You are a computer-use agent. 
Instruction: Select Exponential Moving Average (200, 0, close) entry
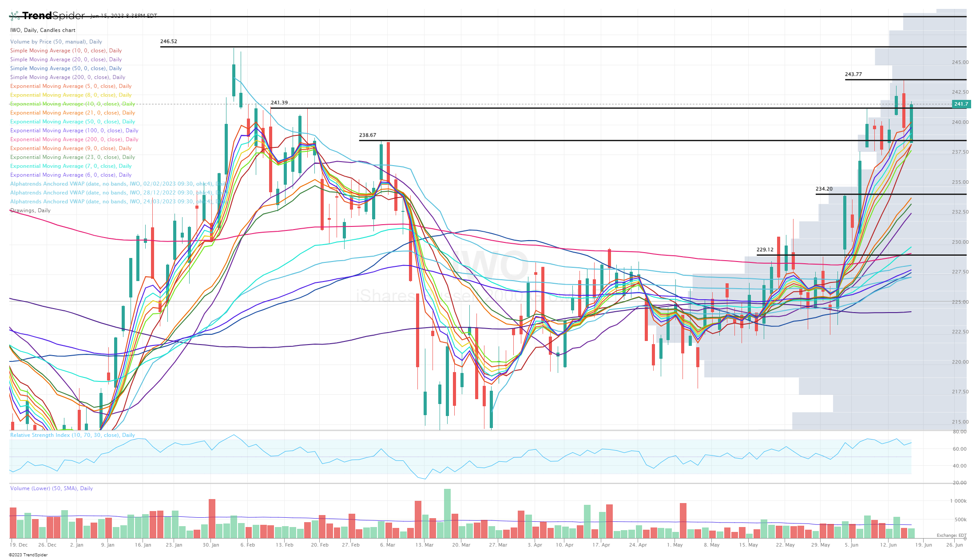(x=74, y=139)
